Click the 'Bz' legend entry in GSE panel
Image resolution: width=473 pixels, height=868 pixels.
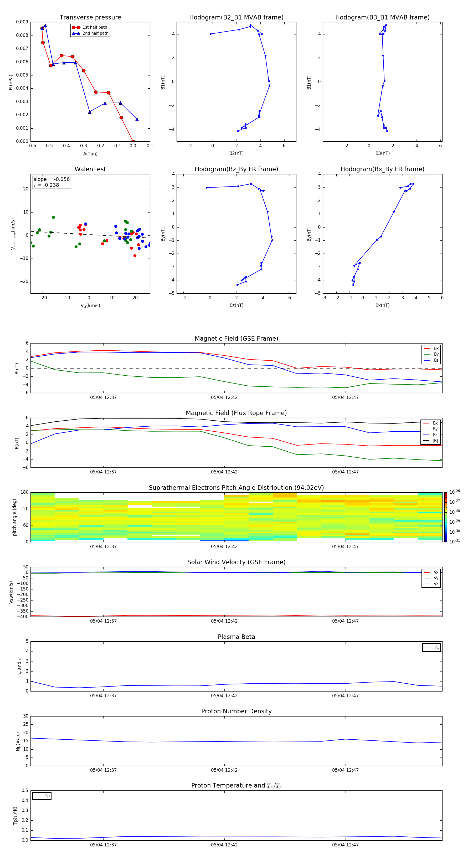(431, 360)
